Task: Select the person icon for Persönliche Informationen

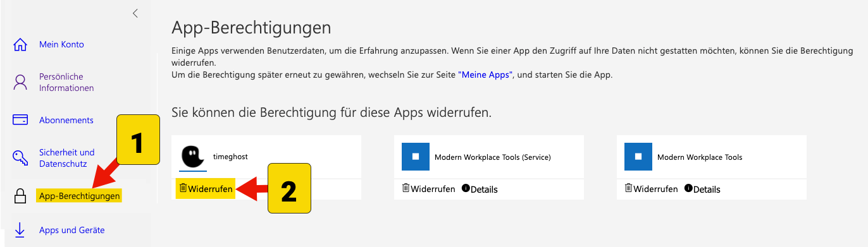Action: click(x=20, y=82)
